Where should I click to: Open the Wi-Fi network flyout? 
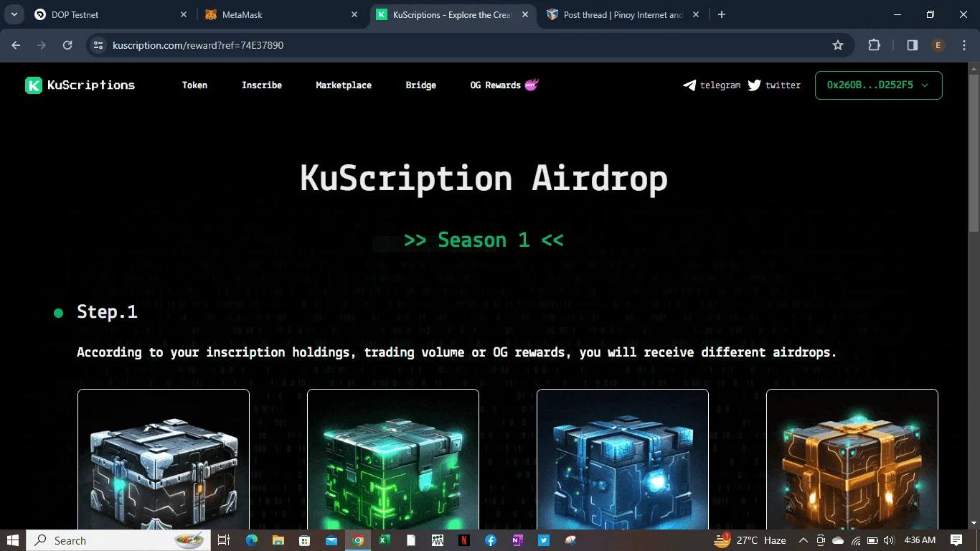point(855,540)
